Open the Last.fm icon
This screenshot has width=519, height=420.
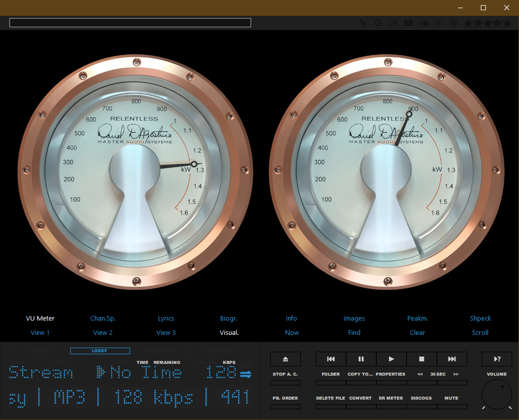pos(393,23)
